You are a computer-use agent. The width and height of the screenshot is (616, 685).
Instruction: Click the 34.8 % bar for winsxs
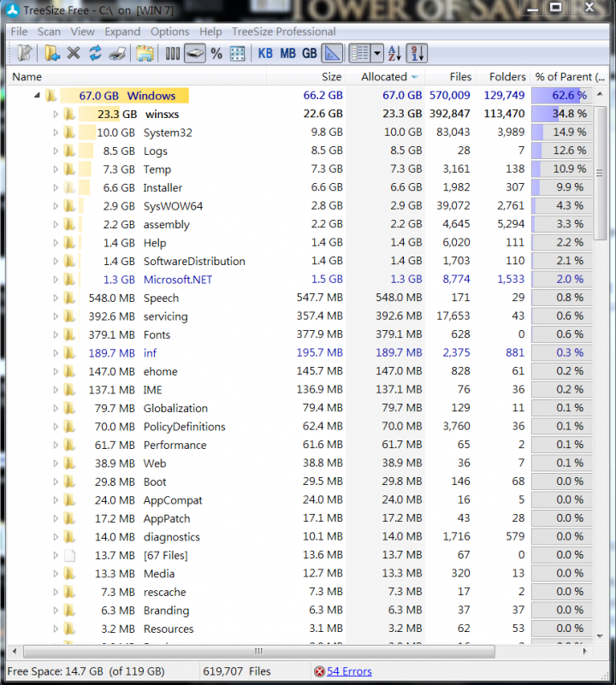click(562, 114)
